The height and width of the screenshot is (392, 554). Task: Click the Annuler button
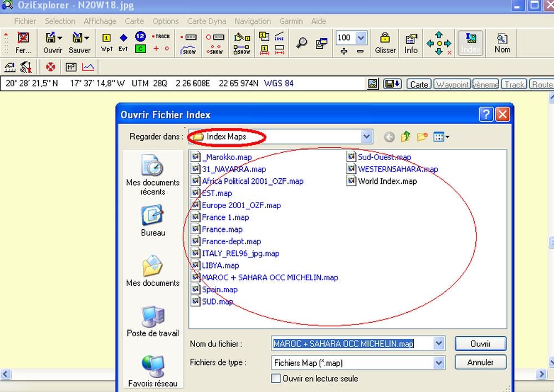tap(480, 363)
